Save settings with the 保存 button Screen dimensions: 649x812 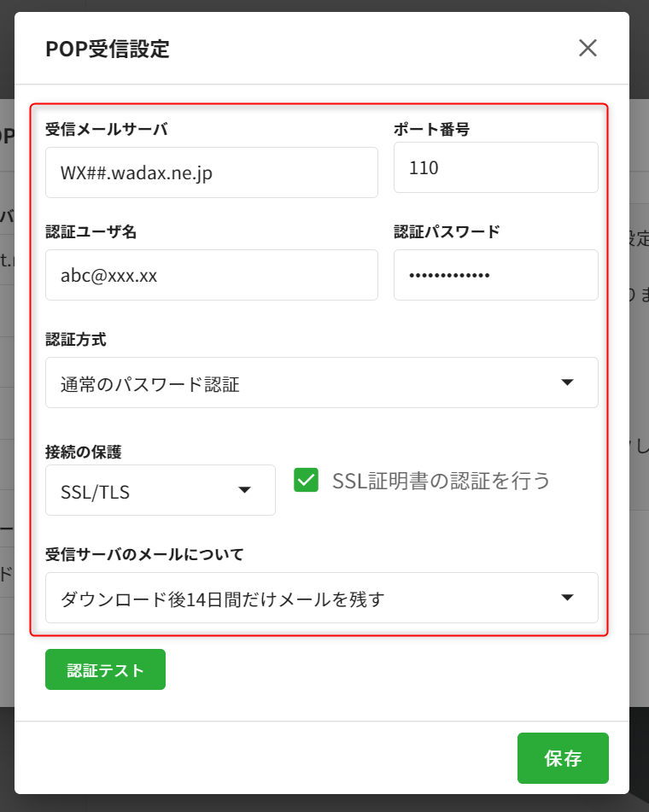563,758
